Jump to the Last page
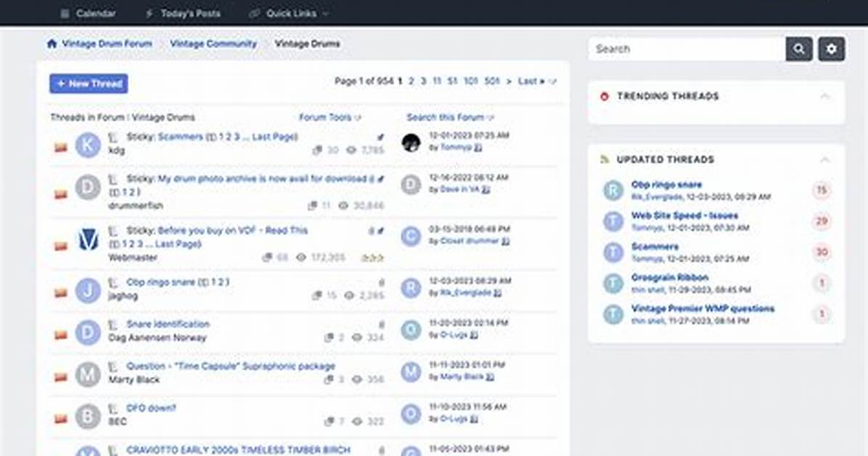Viewport: 868px width, 456px height. 531,81
